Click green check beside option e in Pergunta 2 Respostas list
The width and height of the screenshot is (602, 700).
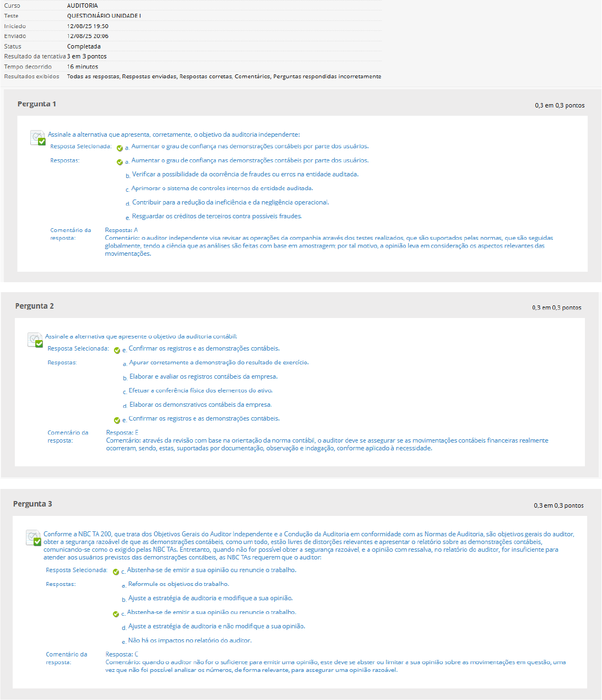[117, 420]
